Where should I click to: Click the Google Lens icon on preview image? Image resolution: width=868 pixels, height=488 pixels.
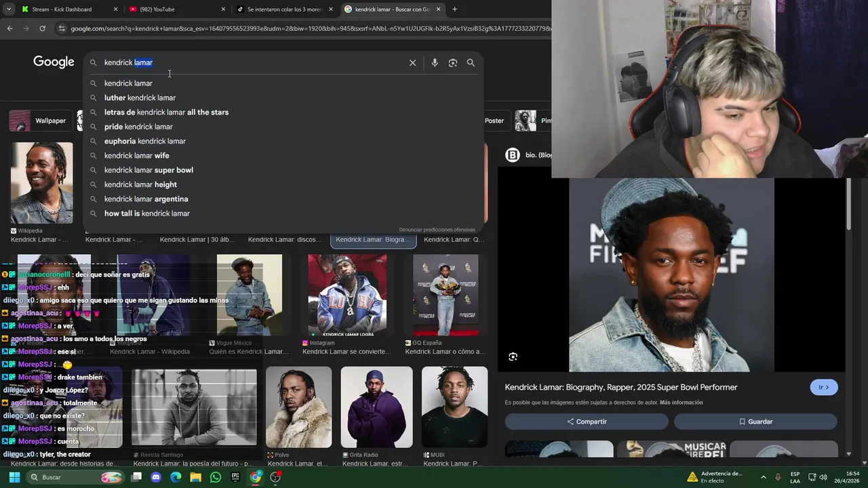[x=513, y=357]
